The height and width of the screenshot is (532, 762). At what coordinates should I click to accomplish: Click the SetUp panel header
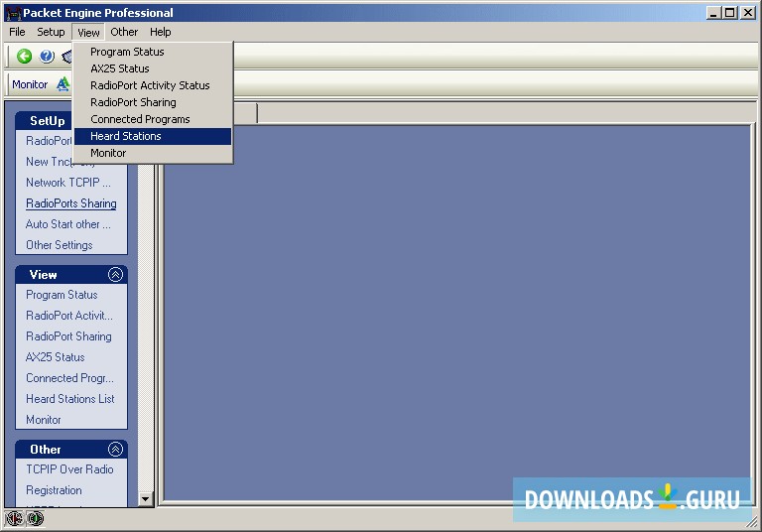click(44, 121)
